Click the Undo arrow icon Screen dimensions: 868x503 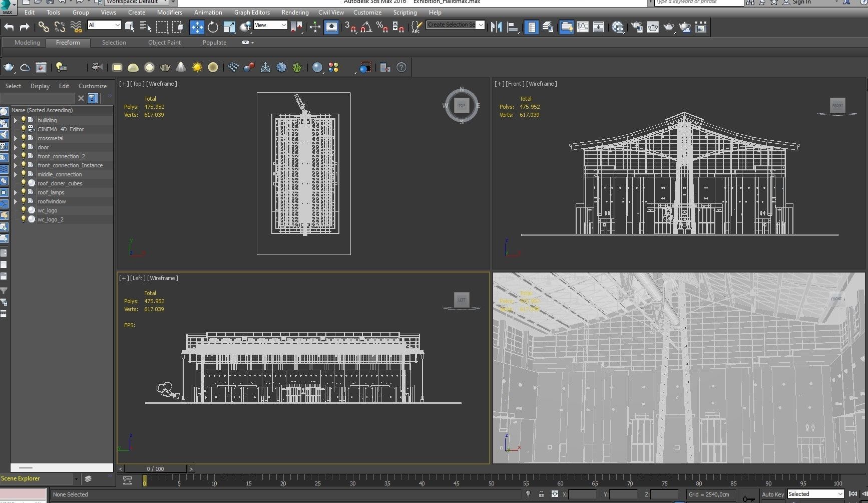click(9, 27)
